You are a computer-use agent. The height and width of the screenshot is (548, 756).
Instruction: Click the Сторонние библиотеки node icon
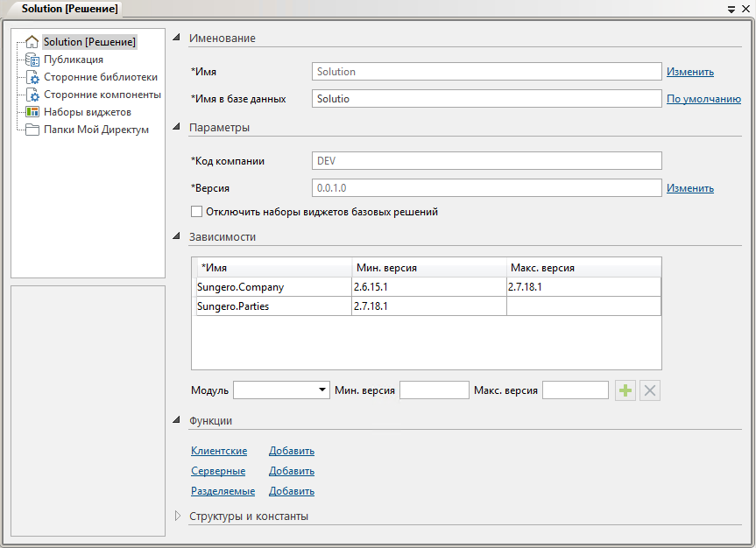[x=32, y=77]
